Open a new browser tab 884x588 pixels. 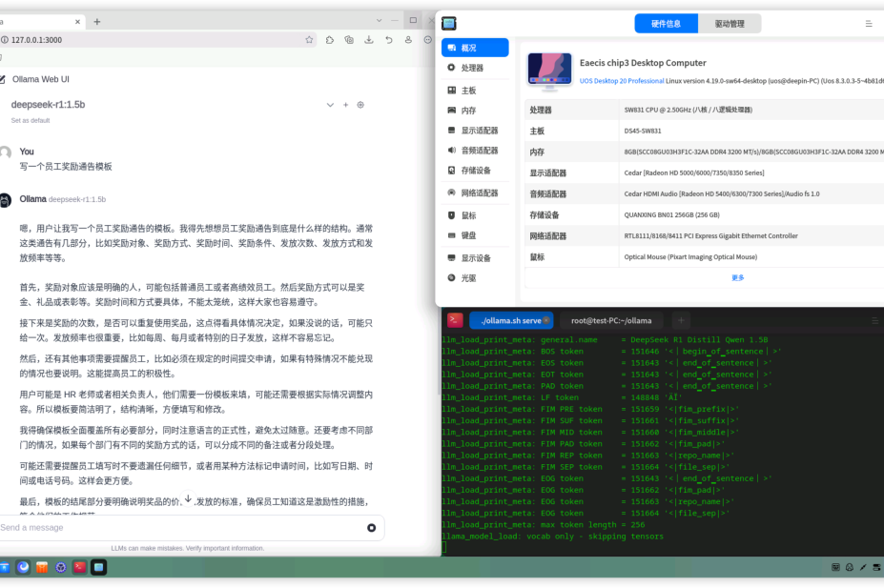point(97,21)
